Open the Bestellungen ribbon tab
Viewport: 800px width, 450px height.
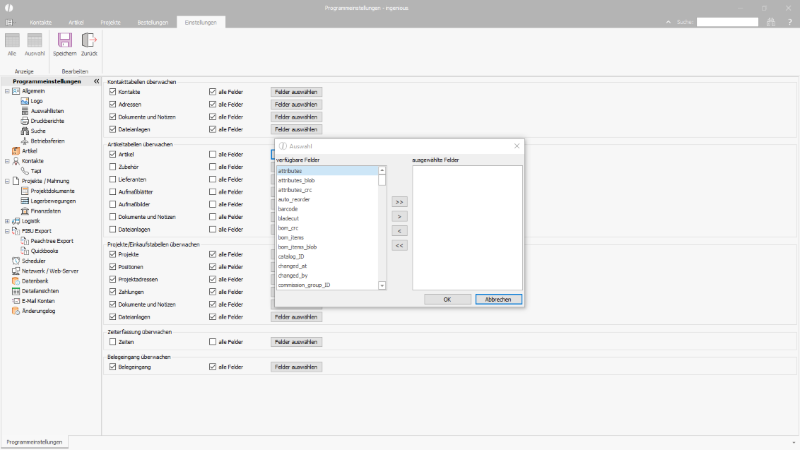[x=153, y=22]
